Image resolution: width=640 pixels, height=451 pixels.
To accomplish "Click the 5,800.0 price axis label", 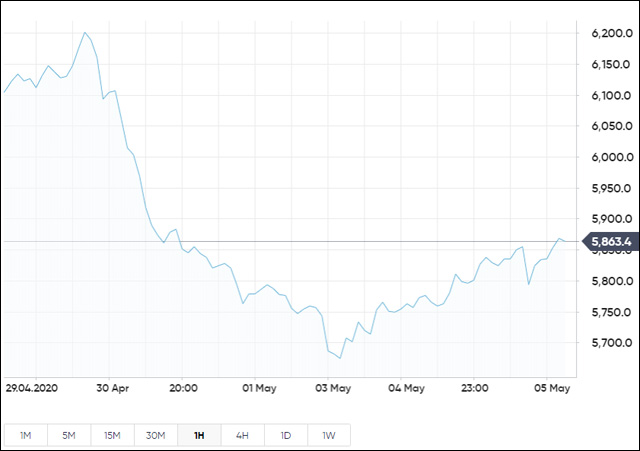I will click(x=612, y=281).
